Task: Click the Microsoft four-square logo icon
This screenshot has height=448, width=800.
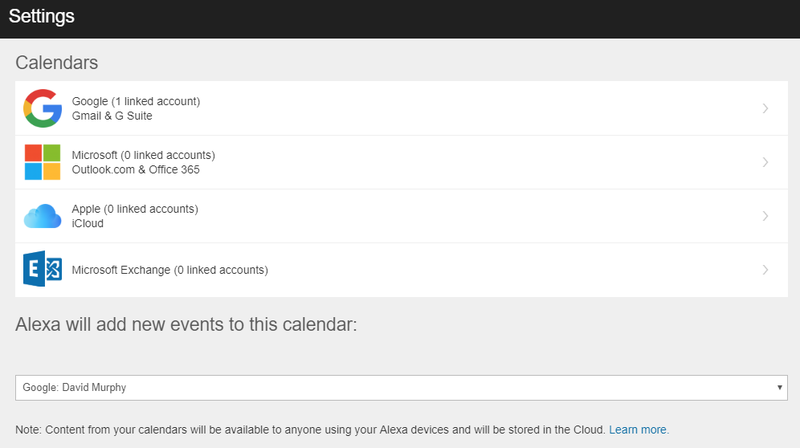Action: [42, 162]
